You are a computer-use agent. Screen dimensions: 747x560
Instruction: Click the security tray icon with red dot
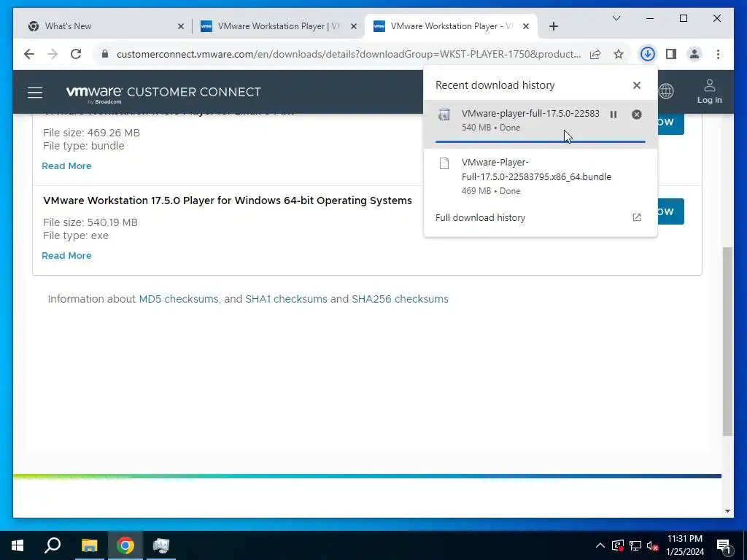coord(618,545)
